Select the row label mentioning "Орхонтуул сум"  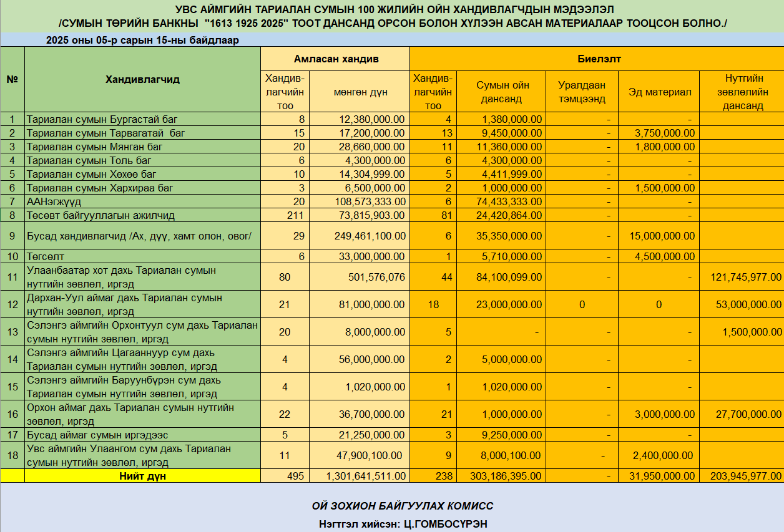tap(142, 332)
